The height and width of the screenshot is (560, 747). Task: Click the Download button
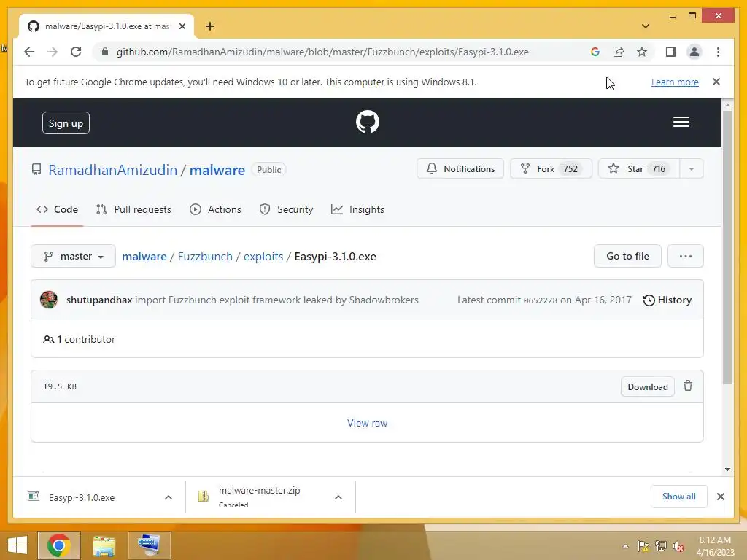(648, 386)
